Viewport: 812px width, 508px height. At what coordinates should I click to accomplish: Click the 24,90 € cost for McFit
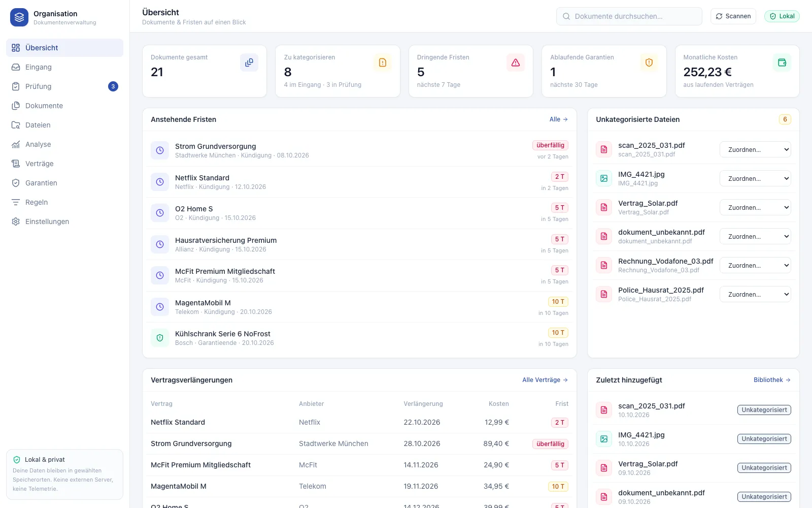point(496,465)
